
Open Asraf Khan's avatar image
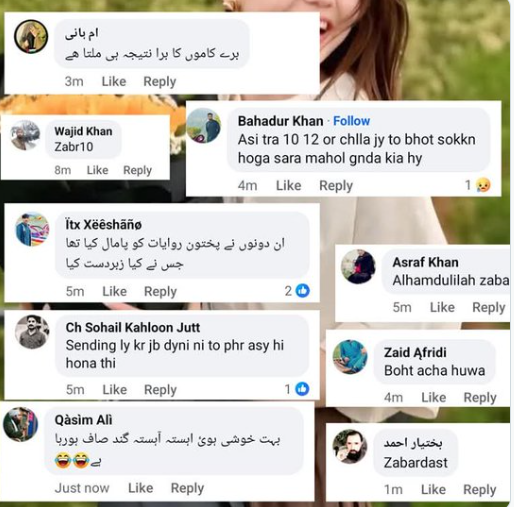click(358, 266)
